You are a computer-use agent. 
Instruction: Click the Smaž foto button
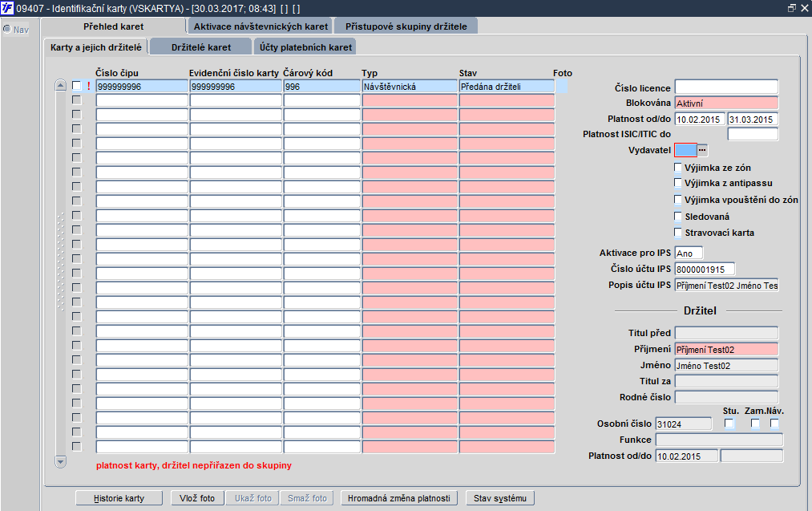point(308,498)
